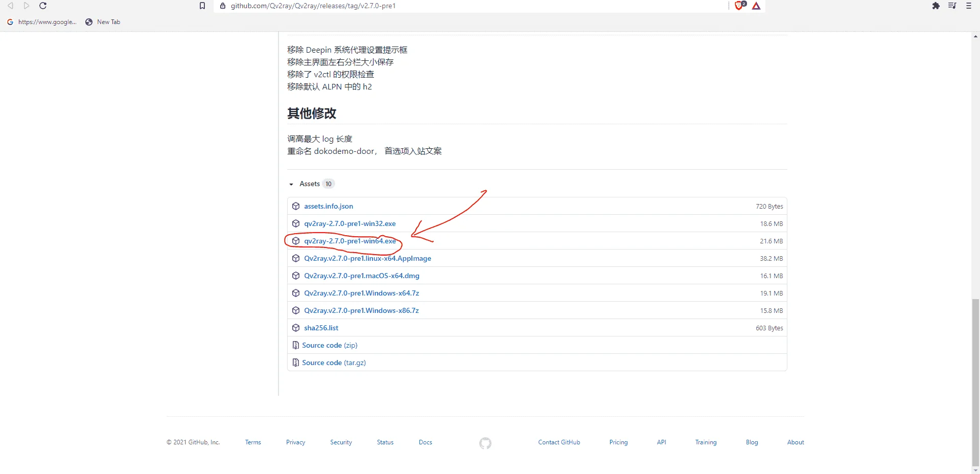Select the 38.2 MB file size text

pyautogui.click(x=771, y=258)
